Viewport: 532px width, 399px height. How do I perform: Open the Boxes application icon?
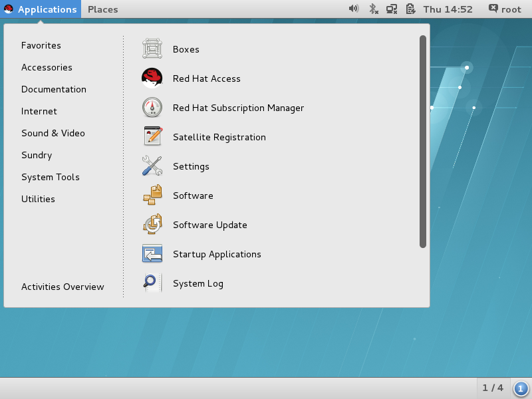click(x=152, y=49)
